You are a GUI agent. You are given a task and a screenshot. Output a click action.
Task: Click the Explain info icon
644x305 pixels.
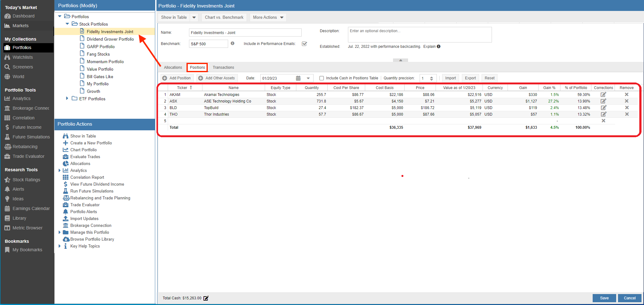point(439,47)
